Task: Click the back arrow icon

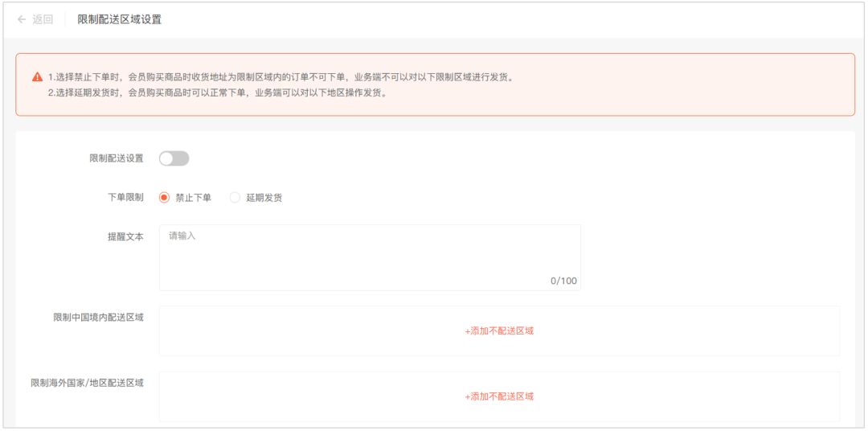Action: (22, 19)
